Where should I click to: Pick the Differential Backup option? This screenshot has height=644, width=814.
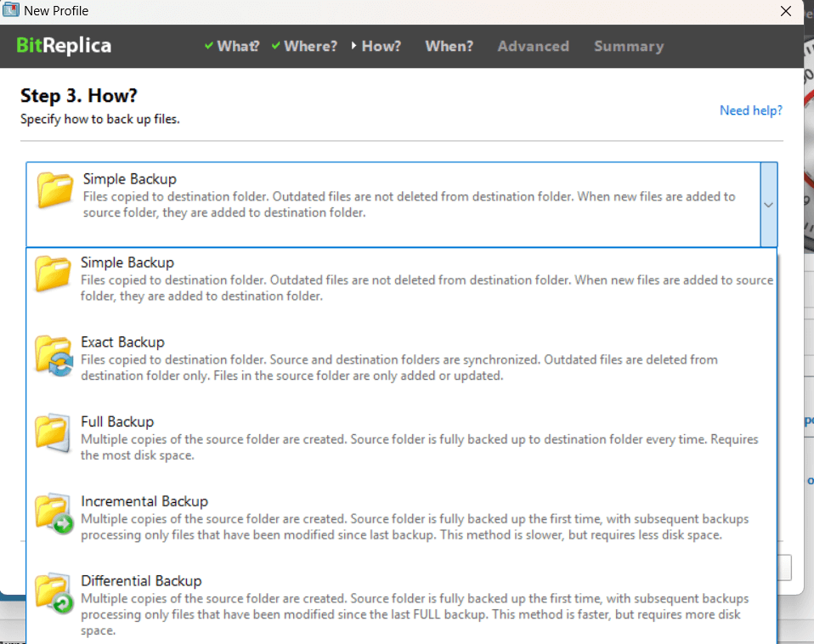[x=141, y=581]
